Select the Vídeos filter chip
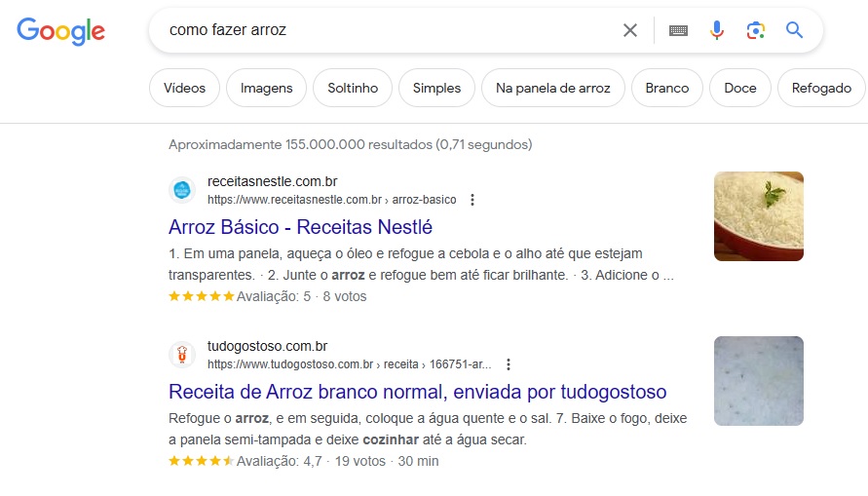Viewport: 868px width, 496px height. click(x=184, y=88)
